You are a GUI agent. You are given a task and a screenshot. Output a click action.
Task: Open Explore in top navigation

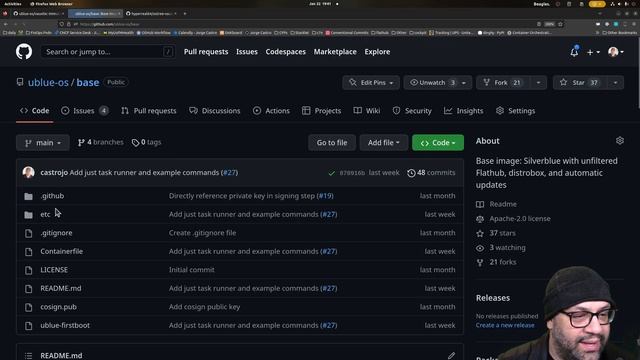(x=377, y=52)
